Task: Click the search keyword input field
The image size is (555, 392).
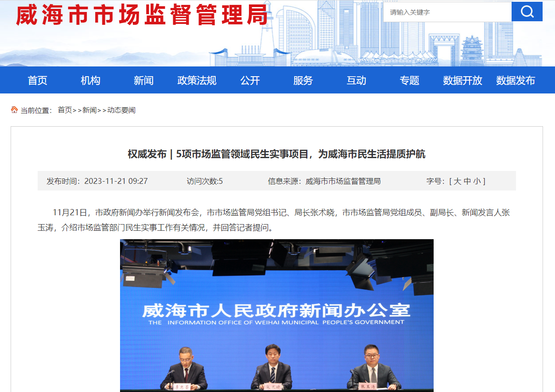Action: pos(446,12)
